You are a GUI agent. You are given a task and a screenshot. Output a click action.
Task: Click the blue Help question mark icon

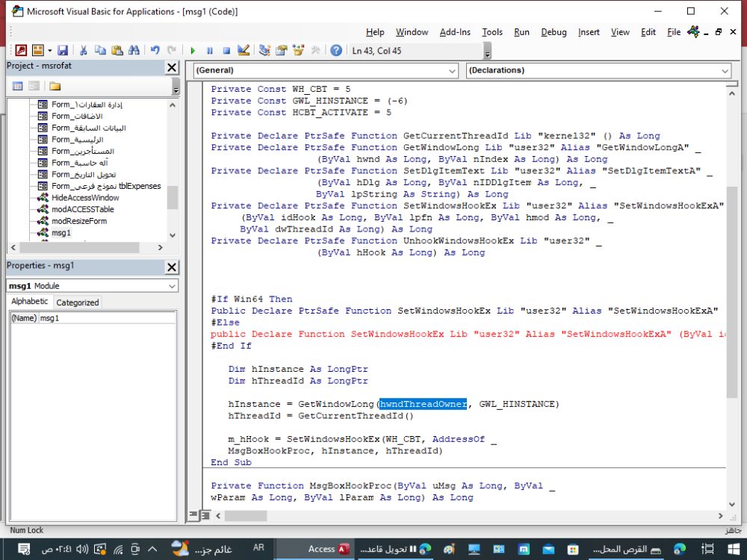click(336, 50)
